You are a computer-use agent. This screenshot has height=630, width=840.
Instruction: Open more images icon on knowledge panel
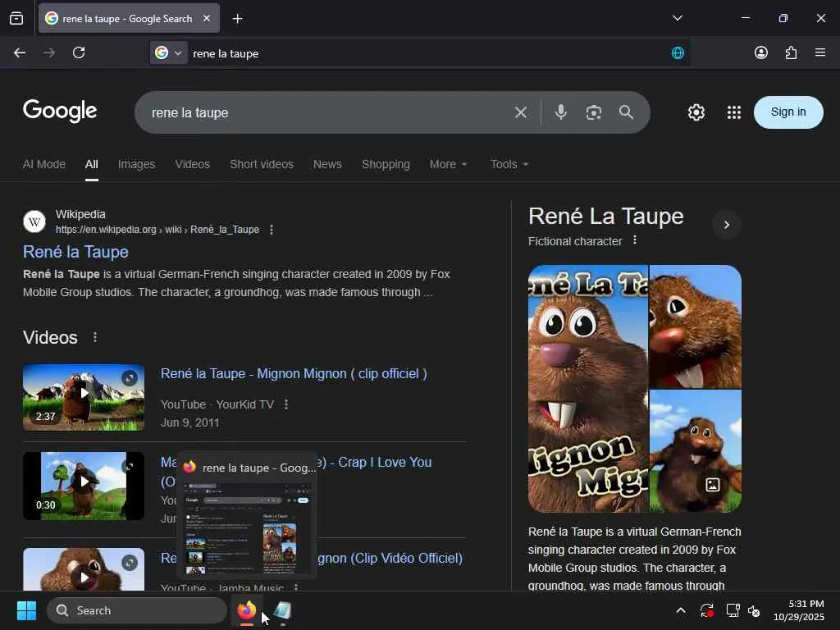(x=713, y=485)
